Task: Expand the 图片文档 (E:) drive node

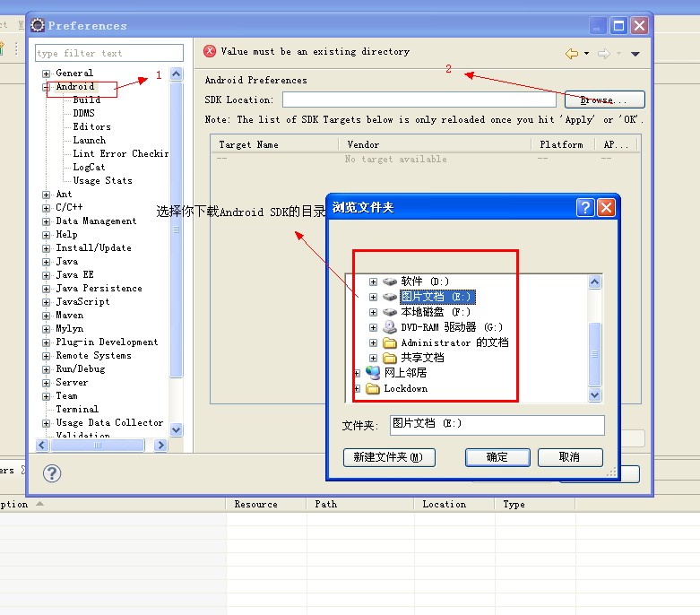Action: pyautogui.click(x=373, y=297)
